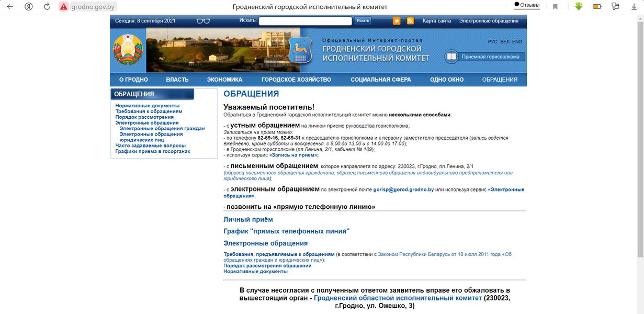Click the Grodno city crest emblem
Viewport: 644px width, 314px height.
(300, 51)
